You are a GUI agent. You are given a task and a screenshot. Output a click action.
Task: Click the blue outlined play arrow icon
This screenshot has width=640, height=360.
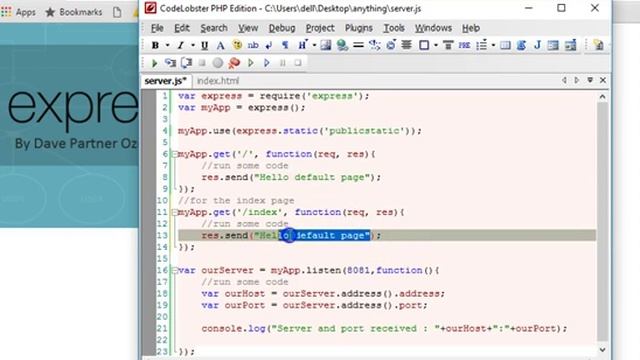[267, 63]
